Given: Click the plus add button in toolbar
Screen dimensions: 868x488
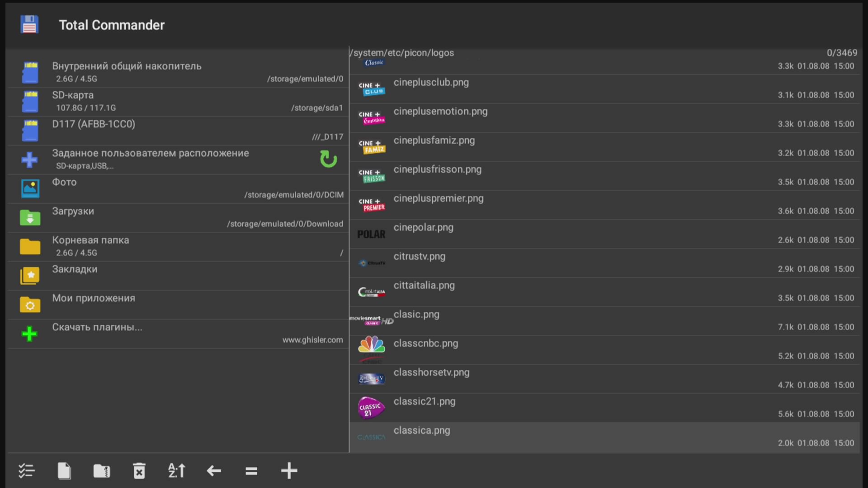Looking at the screenshot, I should coord(289,471).
